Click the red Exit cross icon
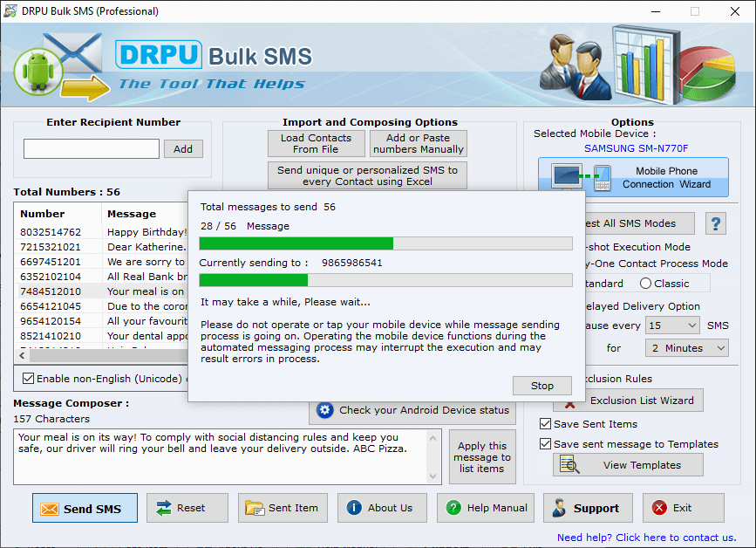 659,508
